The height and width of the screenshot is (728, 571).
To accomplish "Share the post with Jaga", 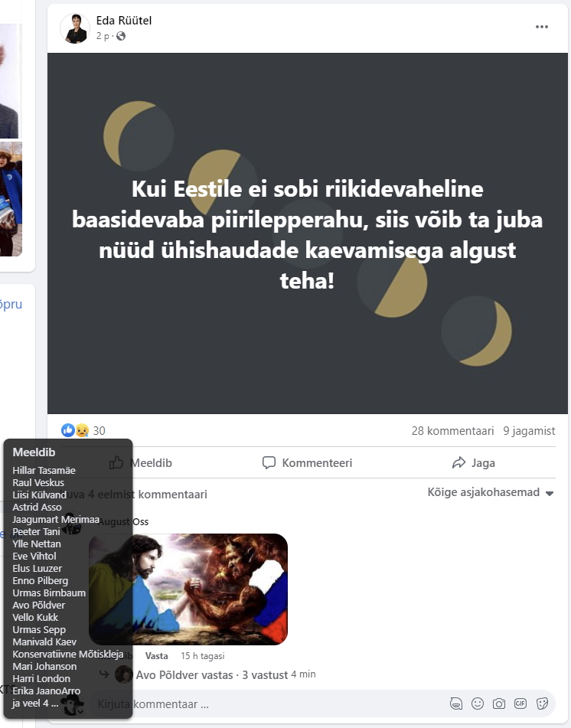I will (474, 463).
